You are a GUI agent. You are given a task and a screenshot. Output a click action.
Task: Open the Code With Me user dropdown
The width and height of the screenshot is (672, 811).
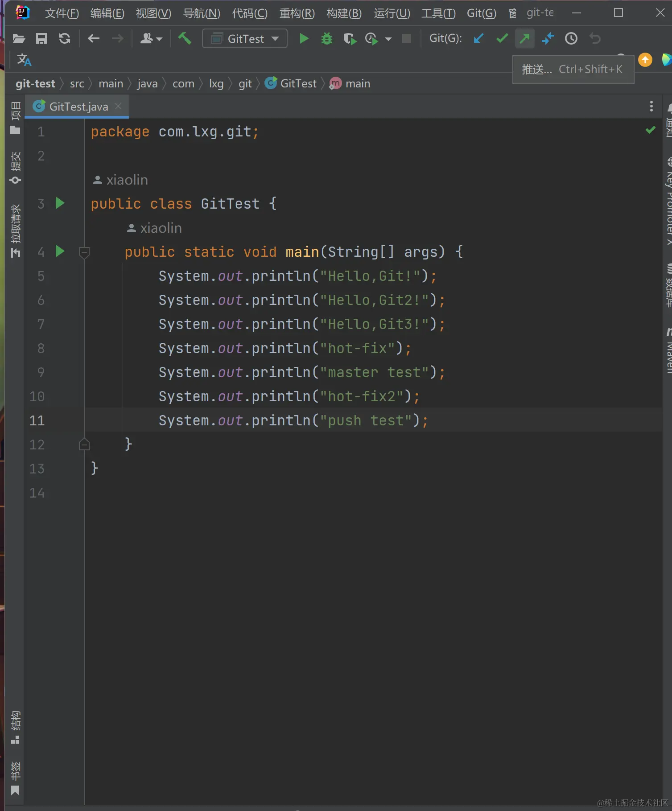[x=151, y=39]
